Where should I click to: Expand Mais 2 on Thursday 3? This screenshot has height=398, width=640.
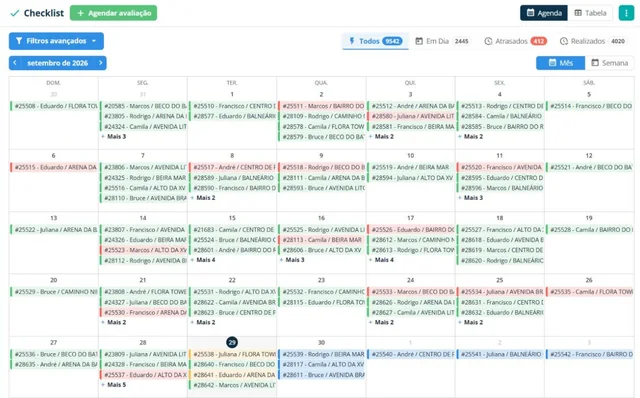pyautogui.click(x=382, y=136)
